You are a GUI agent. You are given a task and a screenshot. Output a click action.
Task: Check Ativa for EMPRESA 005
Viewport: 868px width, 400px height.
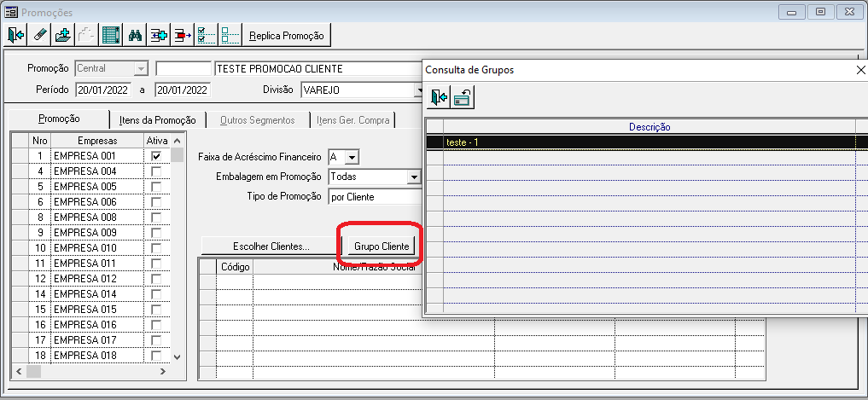click(156, 187)
